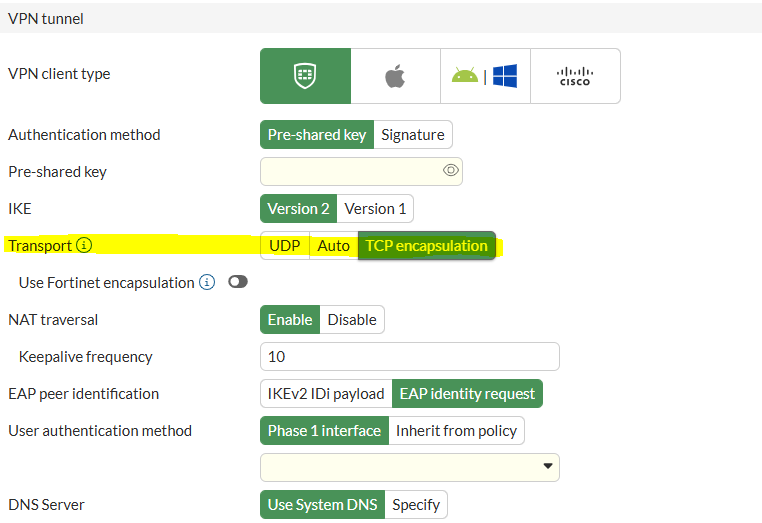
Task: Show pre-shared key with eye icon
Action: coord(450,171)
